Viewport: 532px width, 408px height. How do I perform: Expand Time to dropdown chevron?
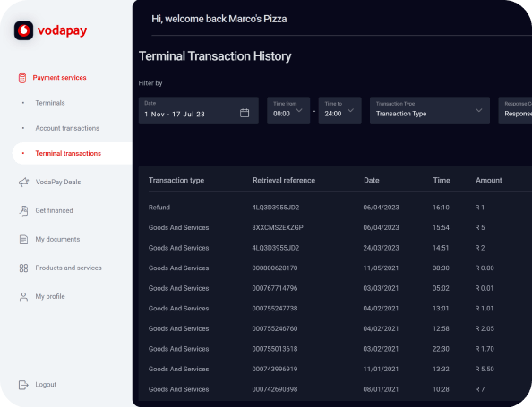click(x=351, y=110)
